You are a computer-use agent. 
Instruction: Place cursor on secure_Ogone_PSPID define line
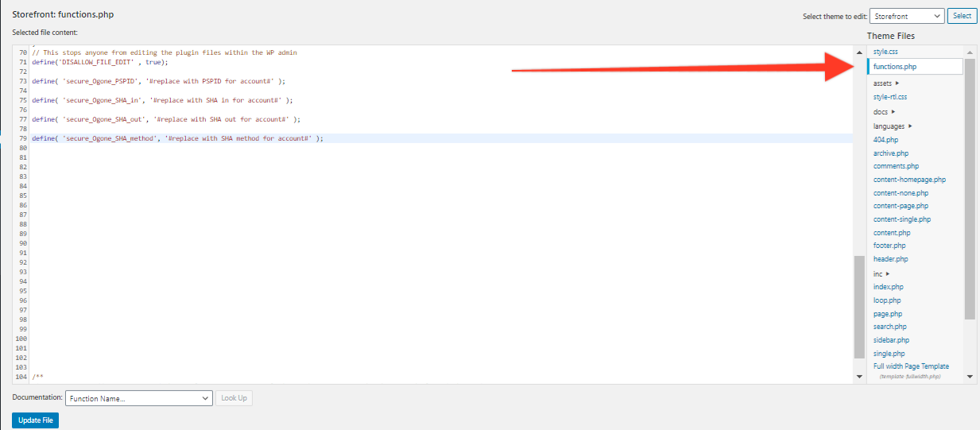point(158,81)
